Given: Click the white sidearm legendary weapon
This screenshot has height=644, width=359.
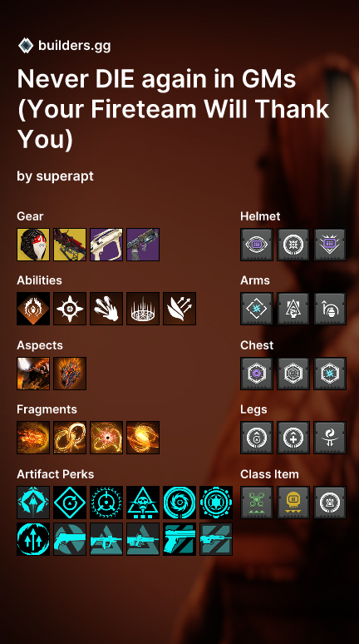Looking at the screenshot, I should tap(106, 245).
